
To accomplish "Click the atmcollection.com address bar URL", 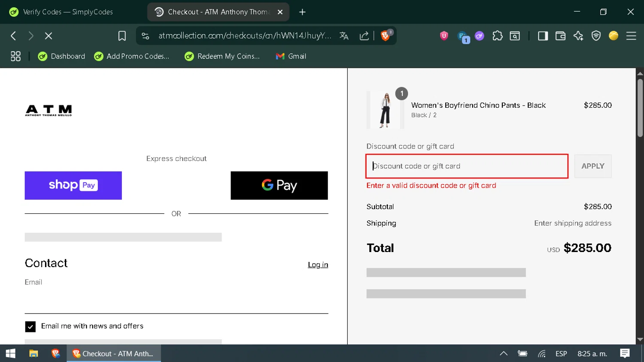I will click(x=245, y=36).
